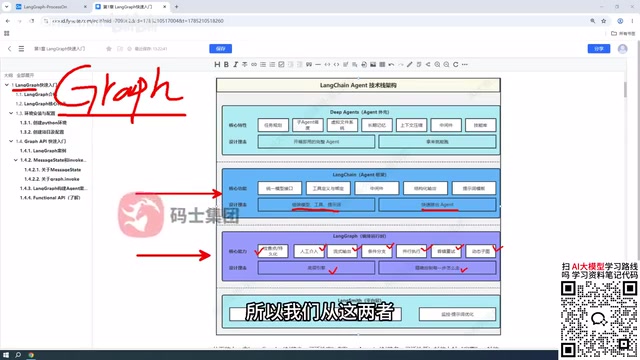Viewport: 640px width, 360px height.
Task: Open outline item 1.4.1 LangGraph案例
Action: coord(43,151)
